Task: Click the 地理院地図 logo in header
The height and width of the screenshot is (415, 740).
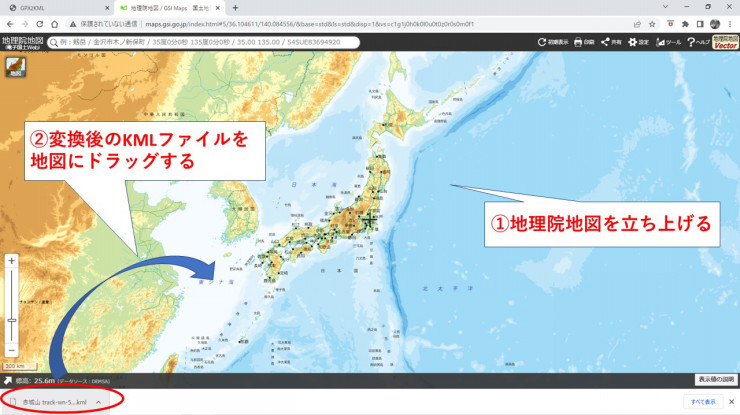Action: point(22,42)
